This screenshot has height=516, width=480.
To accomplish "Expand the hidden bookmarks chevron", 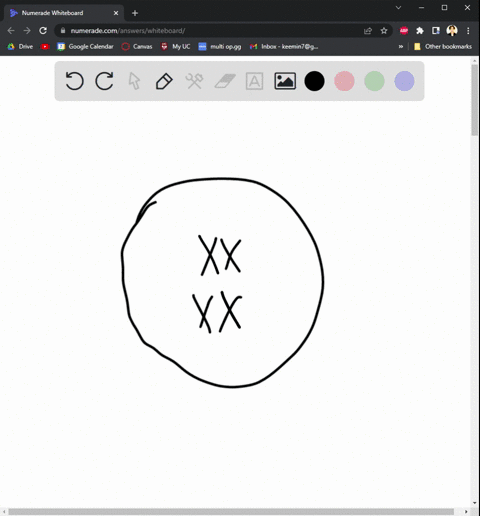I will pyautogui.click(x=401, y=47).
